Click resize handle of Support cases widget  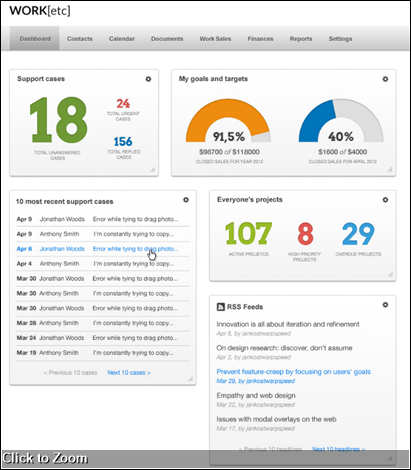click(153, 170)
